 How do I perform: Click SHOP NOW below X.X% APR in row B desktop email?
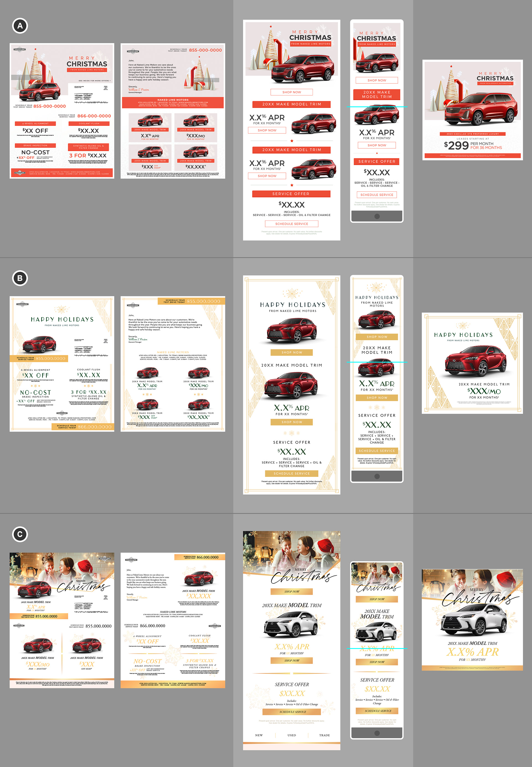click(292, 422)
